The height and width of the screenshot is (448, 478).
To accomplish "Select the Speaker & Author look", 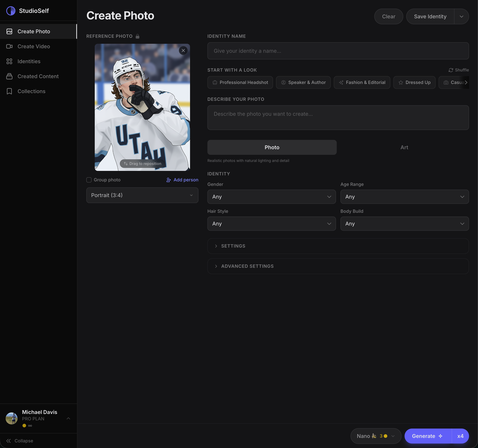I will (303, 82).
